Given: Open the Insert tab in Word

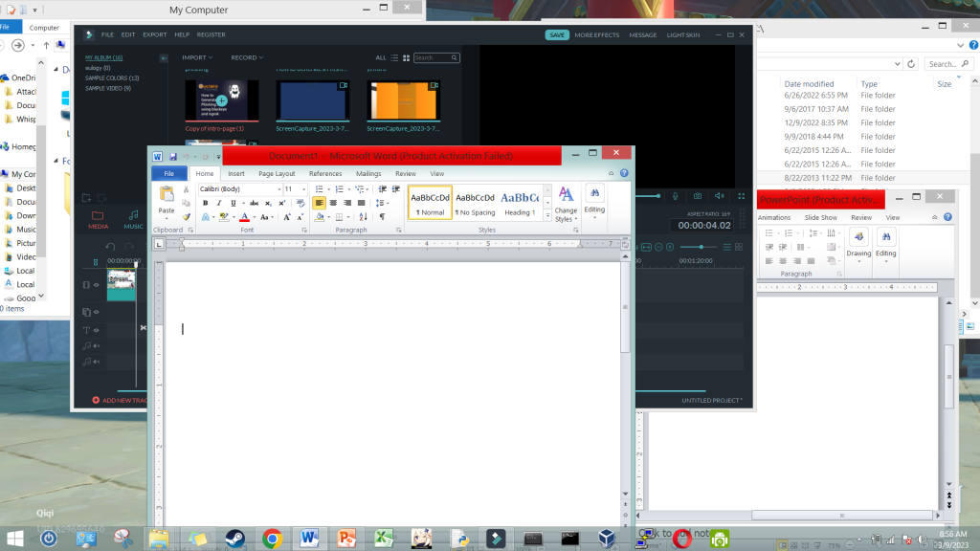Looking at the screenshot, I should 236,174.
